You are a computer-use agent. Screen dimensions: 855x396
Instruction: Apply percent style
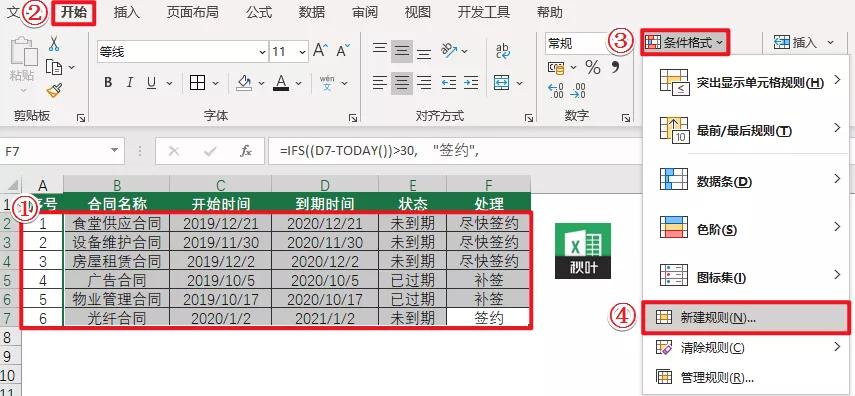click(x=593, y=67)
